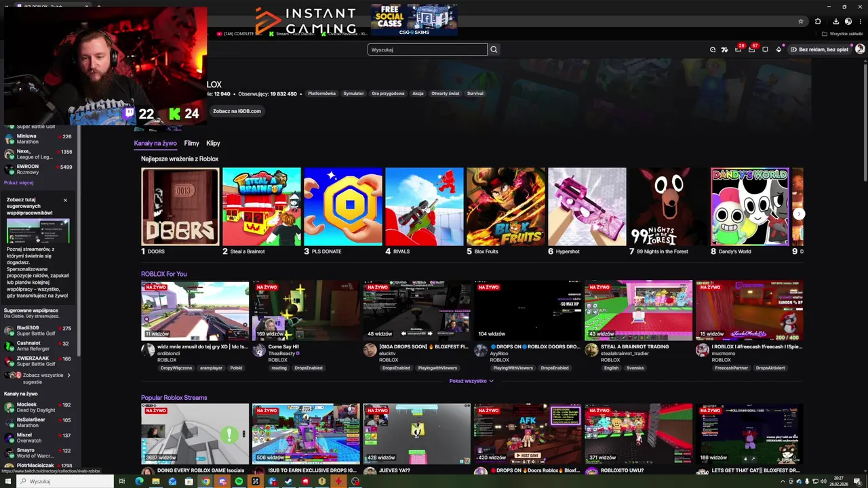Open Spotify from the taskbar
This screenshot has width=868, height=488.
coord(239,481)
